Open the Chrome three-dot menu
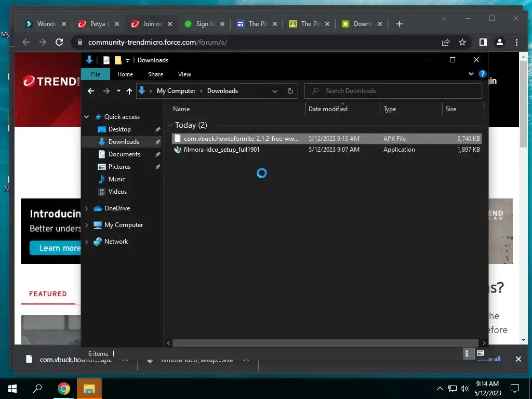Image resolution: width=532 pixels, height=399 pixels. pos(516,43)
